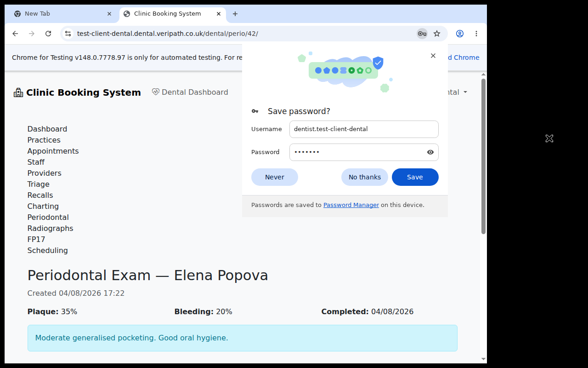Open a new tab with plus icon
Screen dimensions: 588x368
235,14
